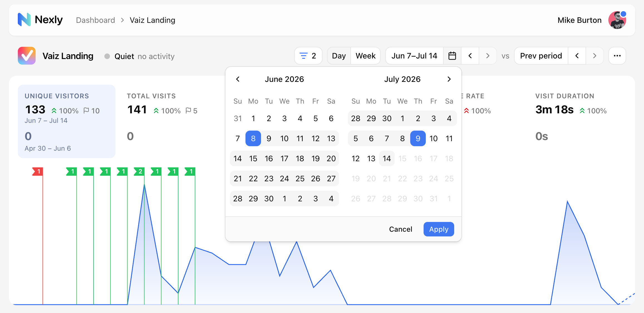The image size is (644, 313).
Task: Open the Jun 7–Jul 14 date range
Action: coord(414,56)
